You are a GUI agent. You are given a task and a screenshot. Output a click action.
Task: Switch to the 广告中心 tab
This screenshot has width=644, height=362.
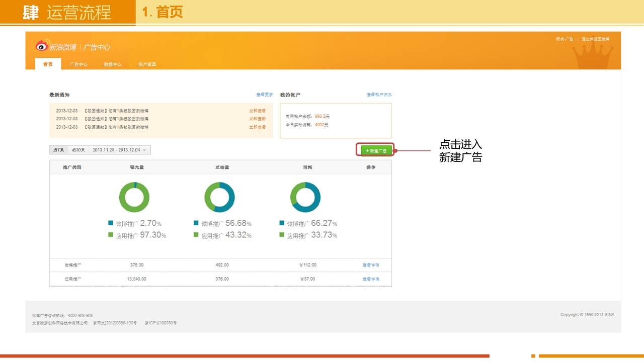tap(78, 64)
